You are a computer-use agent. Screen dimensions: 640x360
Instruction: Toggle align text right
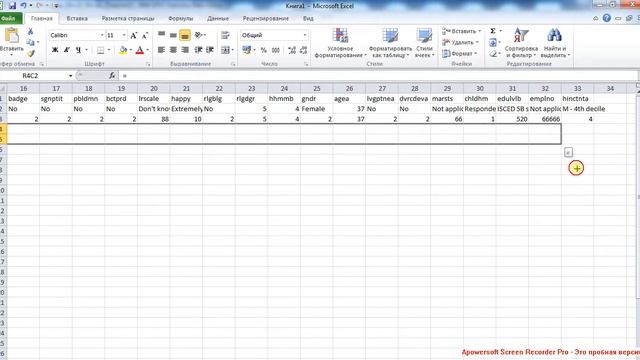click(x=185, y=50)
